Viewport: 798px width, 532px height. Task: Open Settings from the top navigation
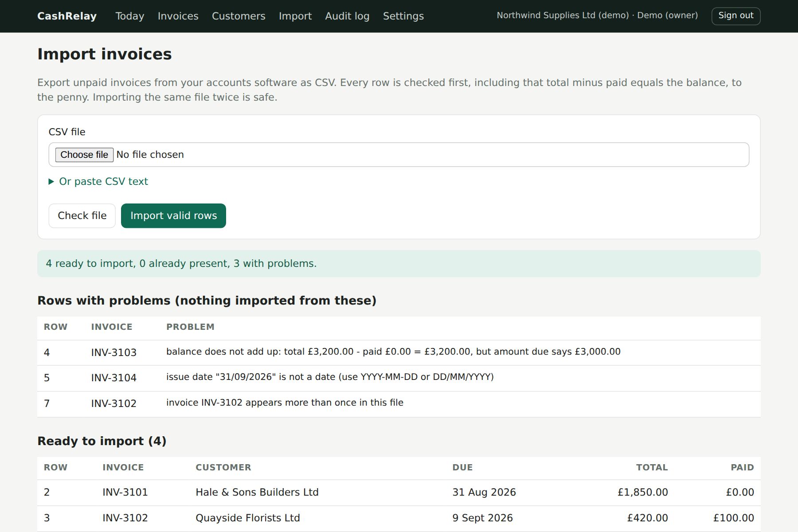point(403,16)
